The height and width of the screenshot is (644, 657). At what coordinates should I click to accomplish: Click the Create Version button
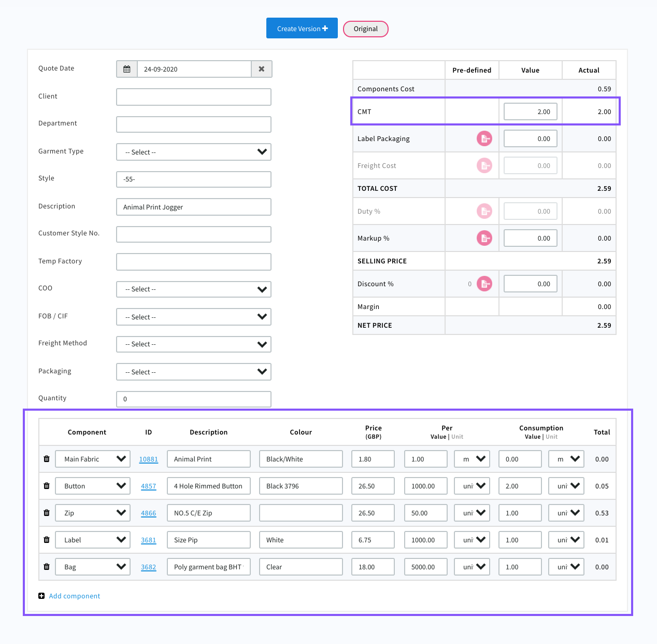(x=302, y=29)
